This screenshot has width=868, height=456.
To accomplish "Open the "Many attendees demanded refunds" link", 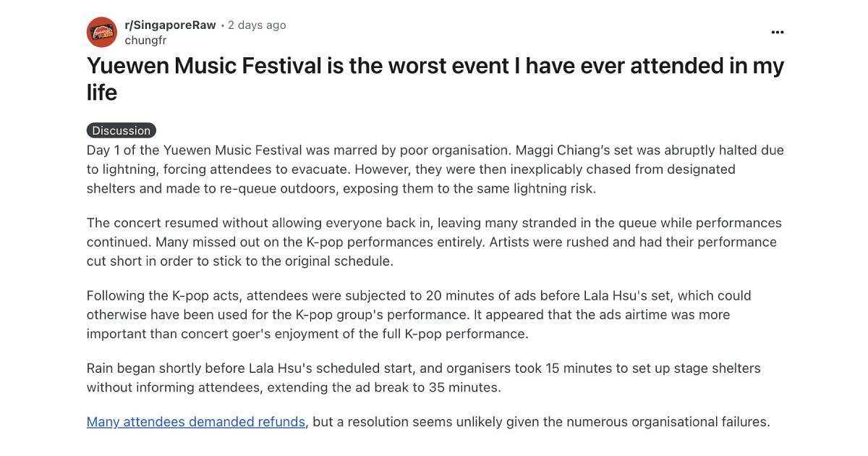I will (195, 421).
